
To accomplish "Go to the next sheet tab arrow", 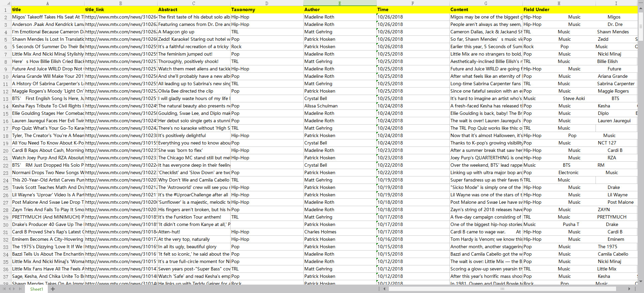I will (14, 289).
